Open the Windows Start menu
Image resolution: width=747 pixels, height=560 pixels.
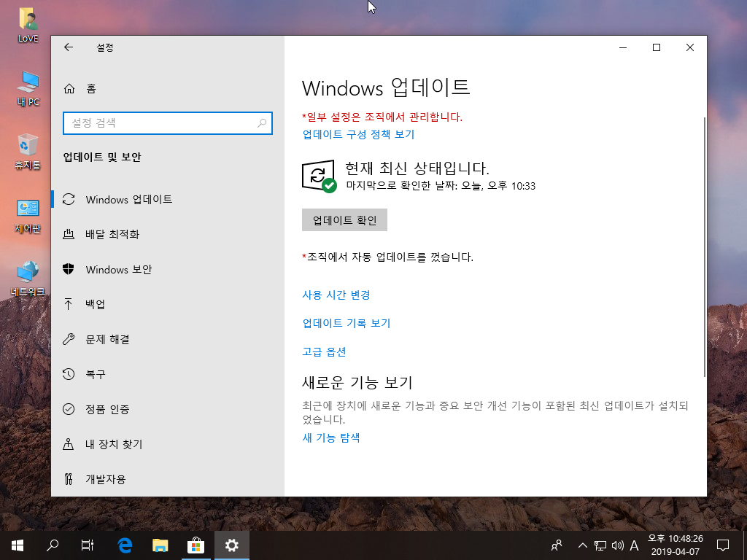18,545
